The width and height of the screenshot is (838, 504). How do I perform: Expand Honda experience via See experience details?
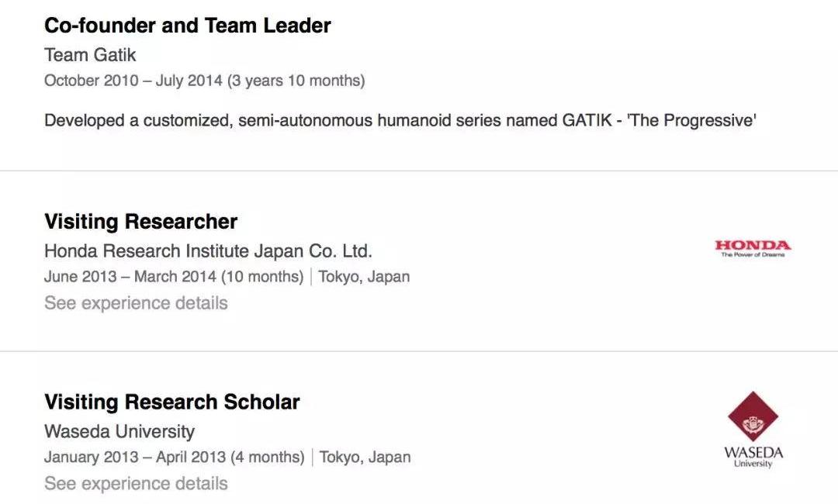[136, 303]
